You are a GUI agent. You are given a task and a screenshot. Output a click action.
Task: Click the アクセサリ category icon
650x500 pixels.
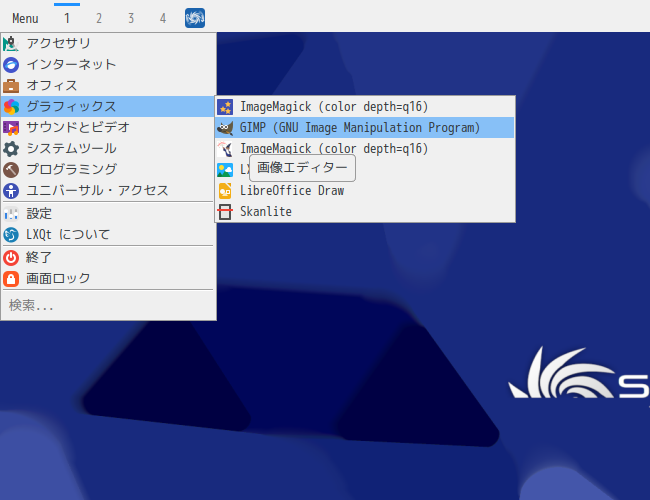pyautogui.click(x=11, y=44)
